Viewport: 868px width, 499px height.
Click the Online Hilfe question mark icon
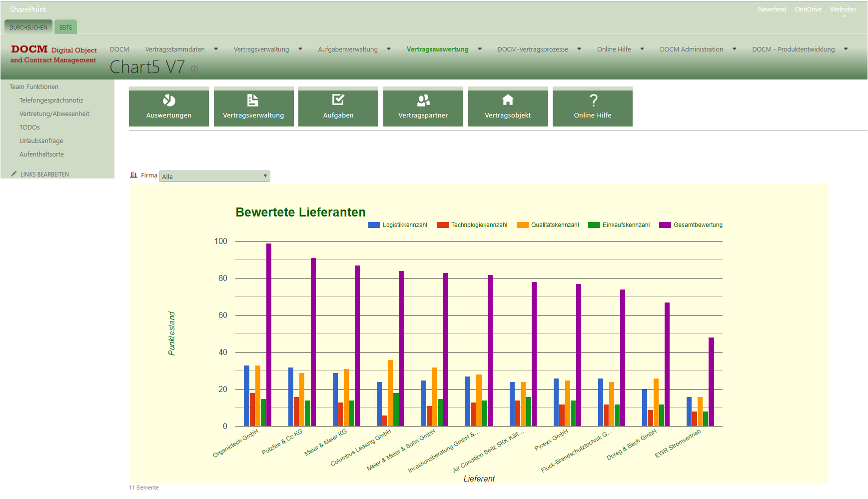tap(593, 100)
